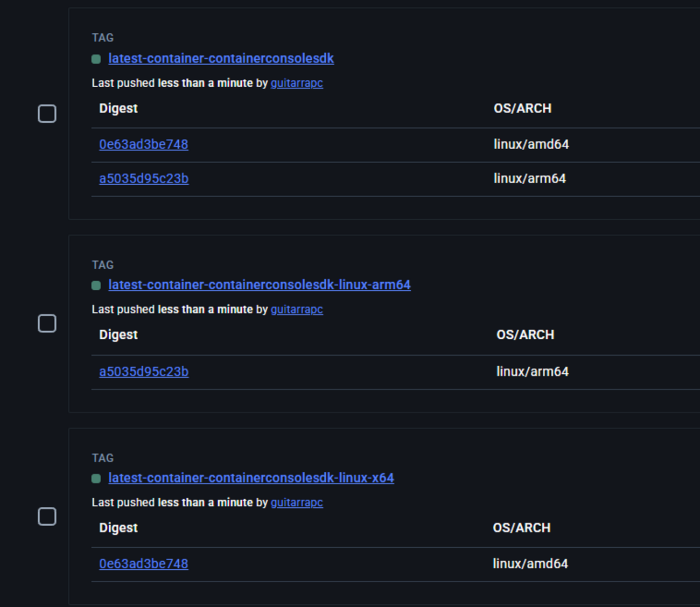Viewport: 700px width, 607px height.
Task: Click the linux/amd64 architecture label in first card
Action: 530,144
